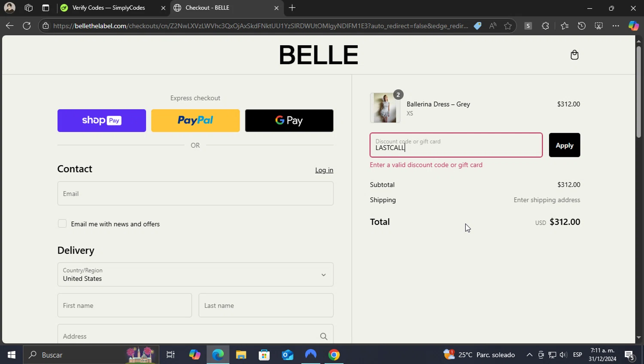Click the Enter shipping address text
The image size is (644, 364).
point(547,200)
